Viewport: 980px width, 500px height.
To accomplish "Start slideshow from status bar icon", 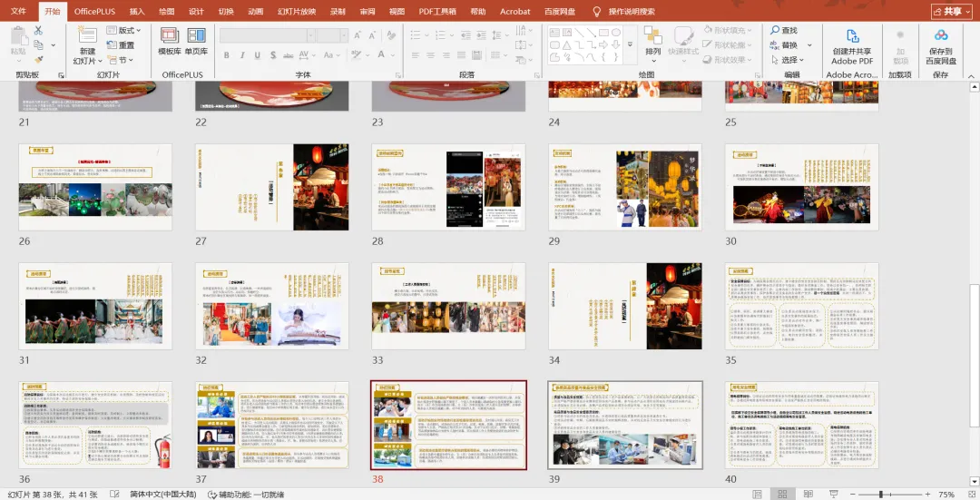I will (833, 495).
